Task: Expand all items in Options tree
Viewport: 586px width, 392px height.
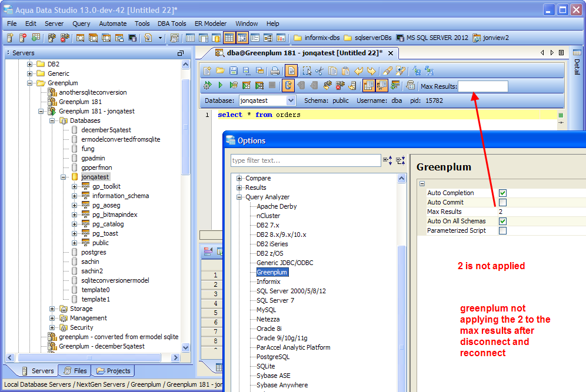Action: [x=388, y=160]
